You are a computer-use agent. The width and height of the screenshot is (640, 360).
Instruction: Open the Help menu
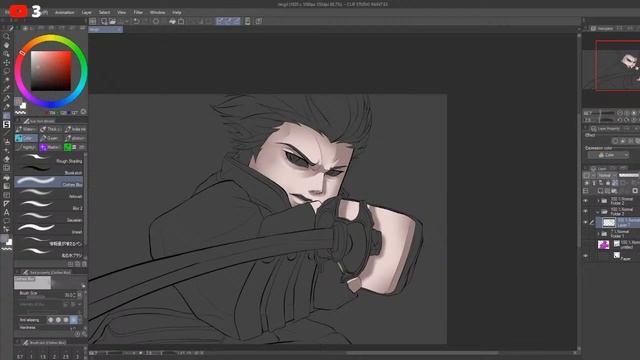point(176,12)
